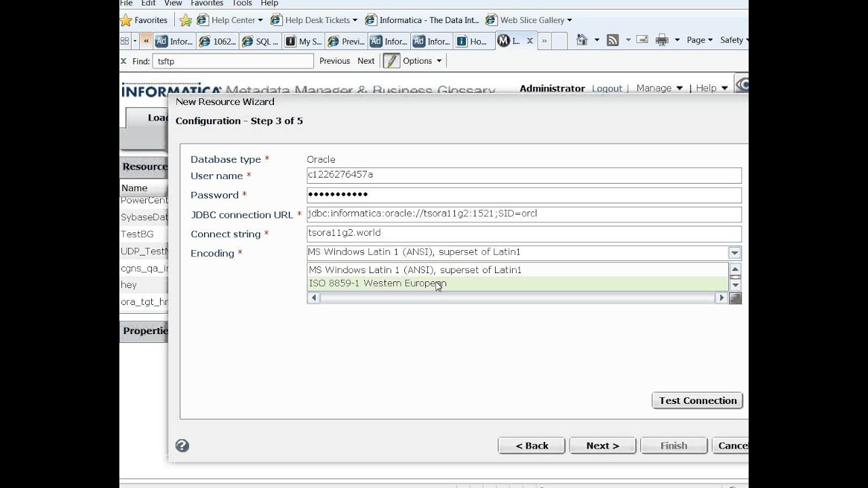Close the active browser tab

pos(530,41)
